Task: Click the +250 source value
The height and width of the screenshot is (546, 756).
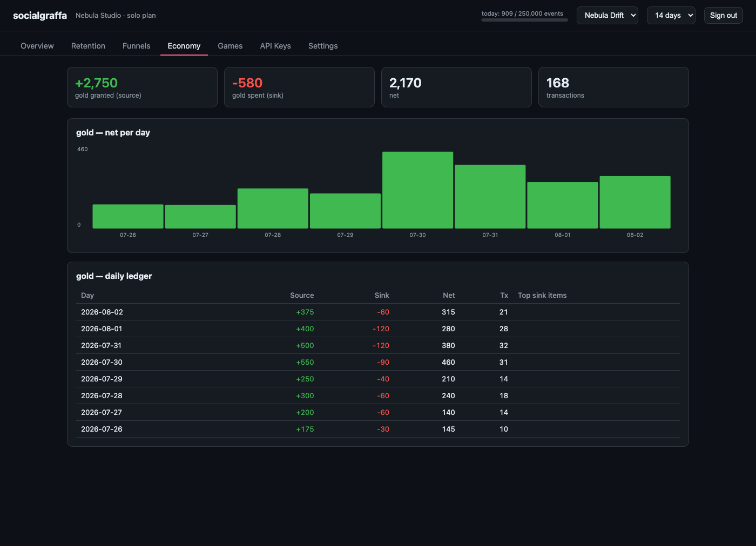Action: click(x=305, y=379)
